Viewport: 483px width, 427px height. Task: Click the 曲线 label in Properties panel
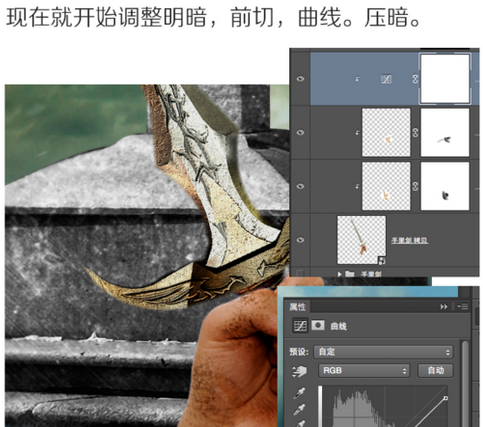(x=338, y=326)
